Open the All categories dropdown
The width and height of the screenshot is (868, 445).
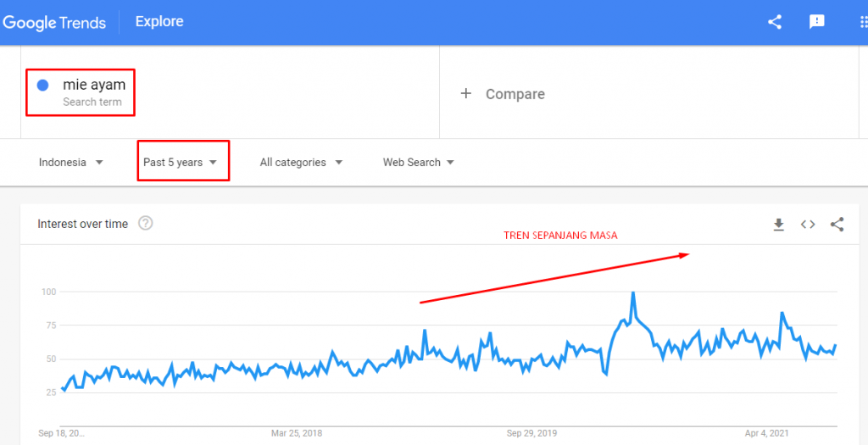point(301,162)
